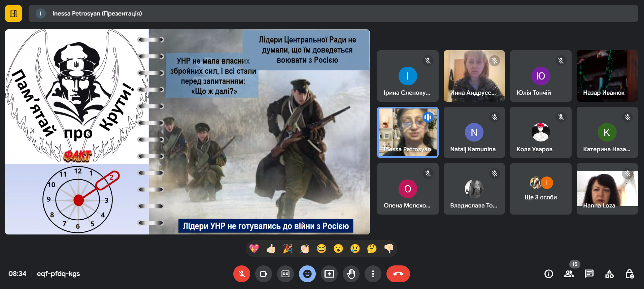The image size is (644, 289).
Task: React with the clapping hands emoji
Action: [305, 249]
